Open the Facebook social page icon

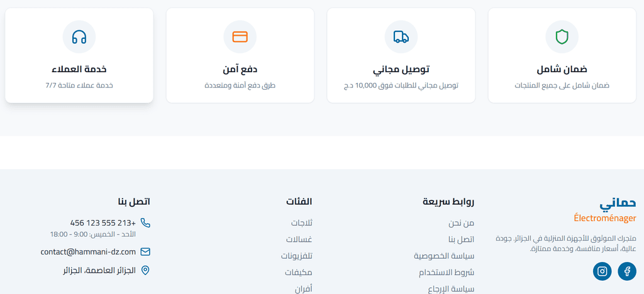click(x=627, y=271)
